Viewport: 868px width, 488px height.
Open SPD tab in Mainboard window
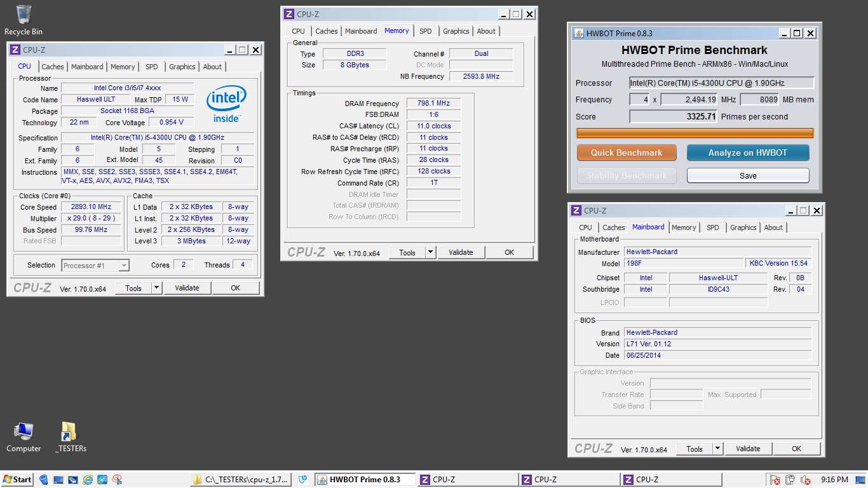pos(713,227)
